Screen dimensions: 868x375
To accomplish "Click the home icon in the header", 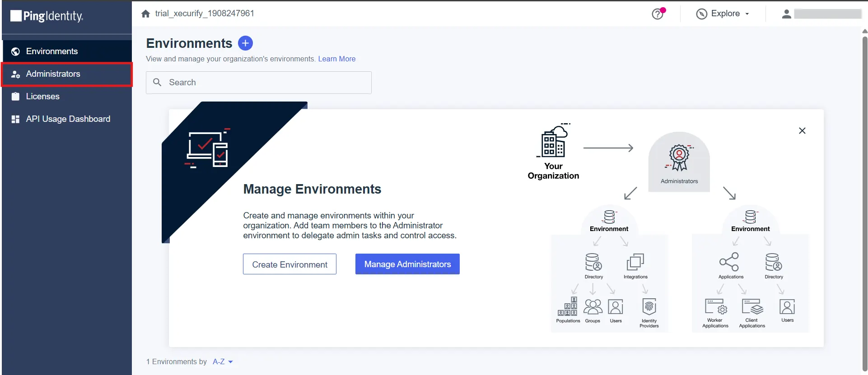I will (x=145, y=14).
